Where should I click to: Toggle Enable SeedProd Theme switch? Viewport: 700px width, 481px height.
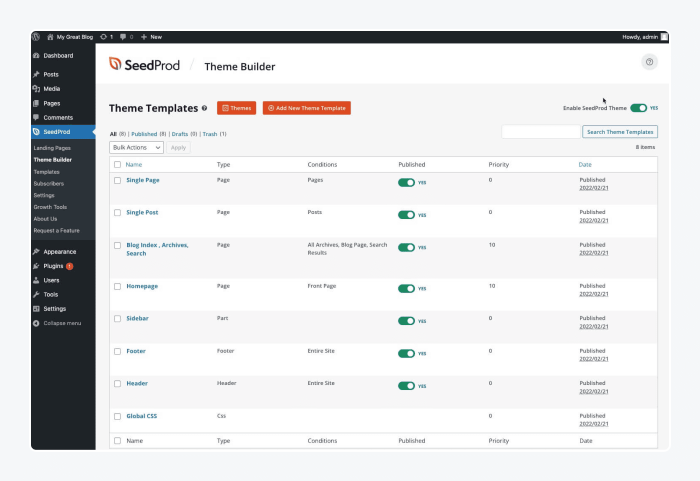638,108
